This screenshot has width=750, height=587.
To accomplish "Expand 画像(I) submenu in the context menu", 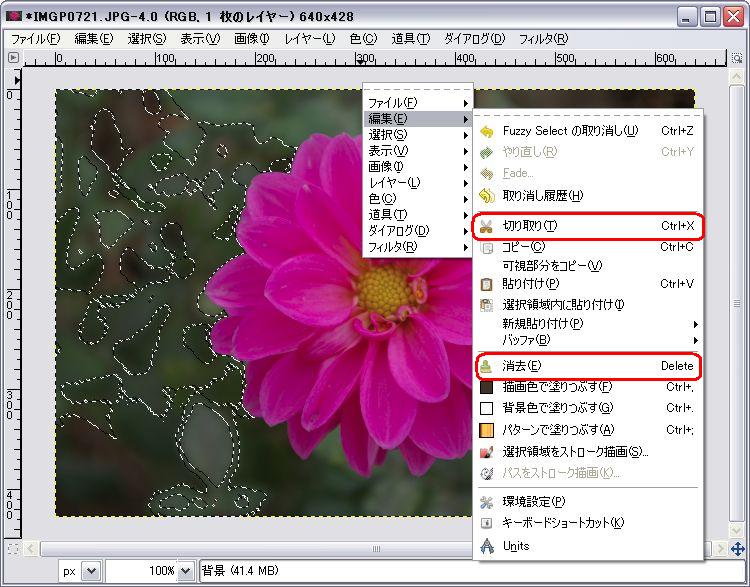I will 418,166.
